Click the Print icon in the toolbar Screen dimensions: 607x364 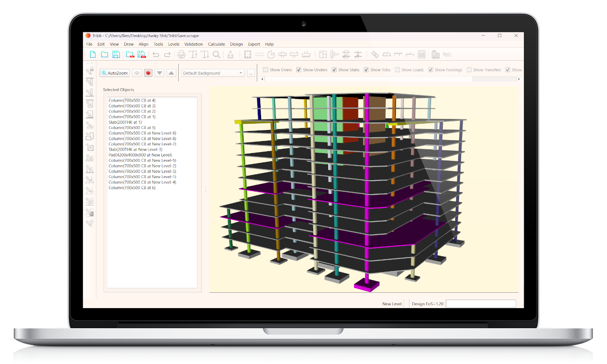181,54
